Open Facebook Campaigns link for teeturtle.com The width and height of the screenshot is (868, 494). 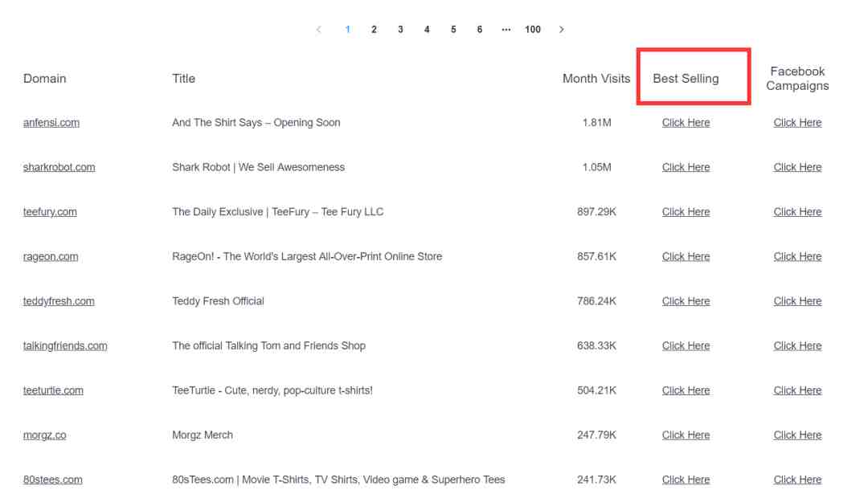click(798, 390)
